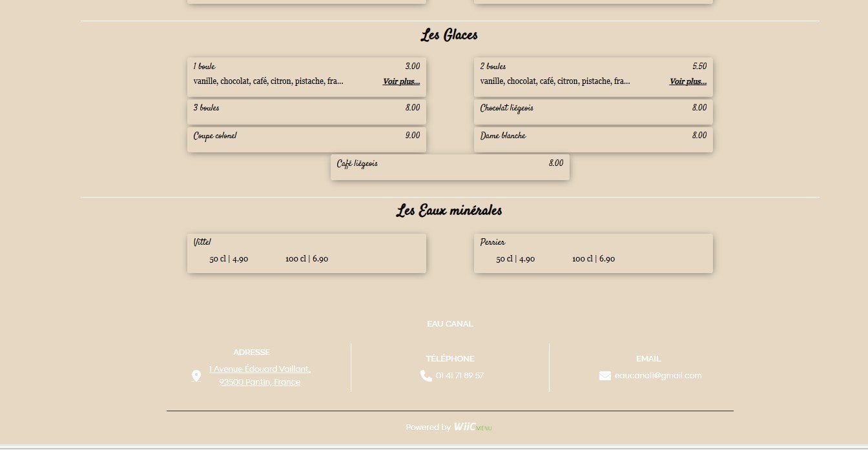The width and height of the screenshot is (868, 450).
Task: Click the EMAIL footer label
Action: 648,359
